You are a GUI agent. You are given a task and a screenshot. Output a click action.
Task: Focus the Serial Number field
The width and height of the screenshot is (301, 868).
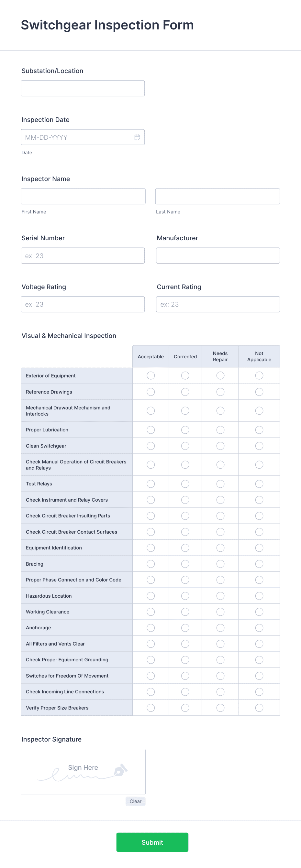coord(82,255)
